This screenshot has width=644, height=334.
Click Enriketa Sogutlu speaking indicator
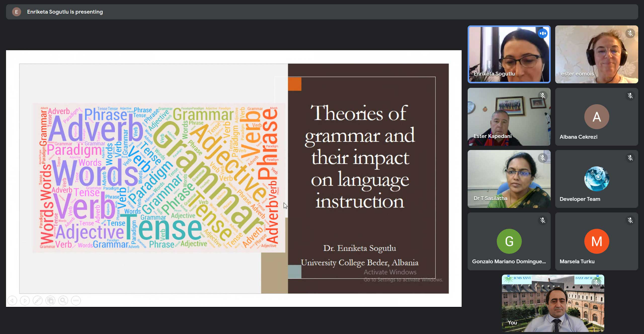click(x=543, y=33)
